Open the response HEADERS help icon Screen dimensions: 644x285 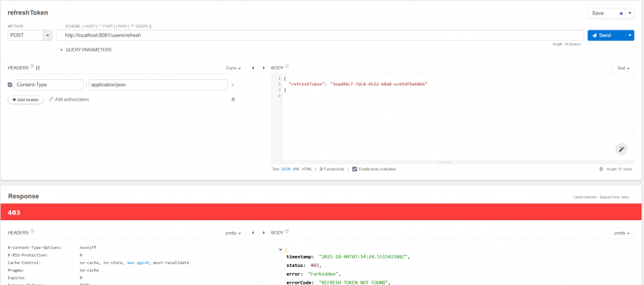(32, 231)
